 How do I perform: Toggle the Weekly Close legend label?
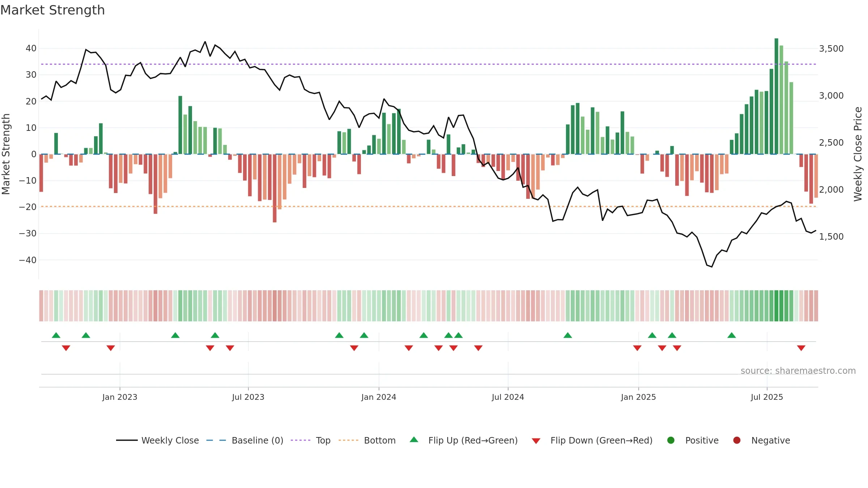[x=170, y=440]
